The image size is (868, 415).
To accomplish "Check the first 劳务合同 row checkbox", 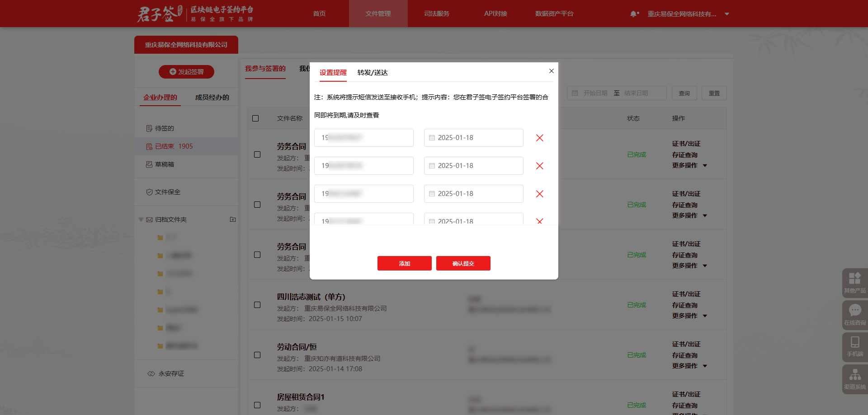I will coord(257,154).
